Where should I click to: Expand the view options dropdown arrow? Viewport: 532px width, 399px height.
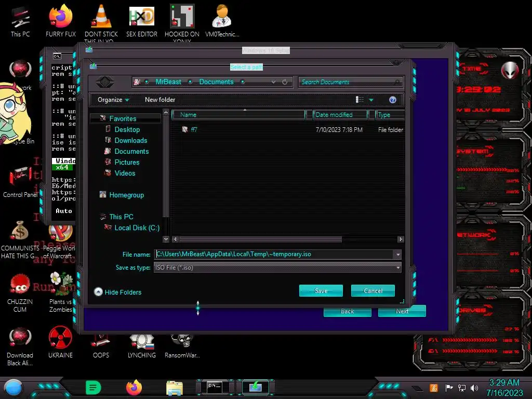point(371,100)
